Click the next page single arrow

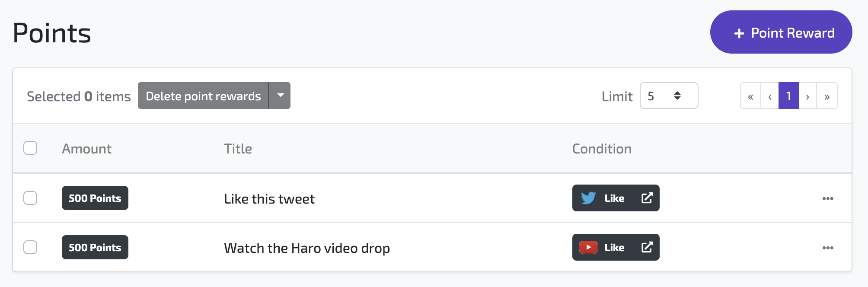(807, 96)
